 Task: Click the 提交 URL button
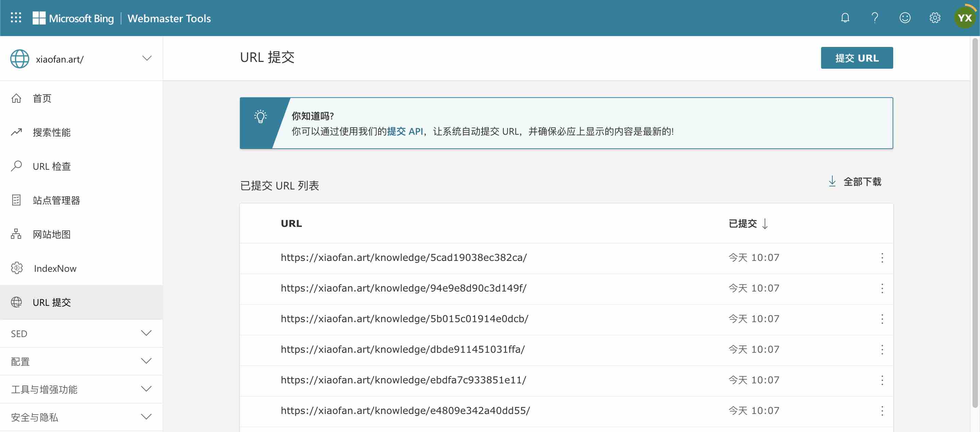(856, 58)
